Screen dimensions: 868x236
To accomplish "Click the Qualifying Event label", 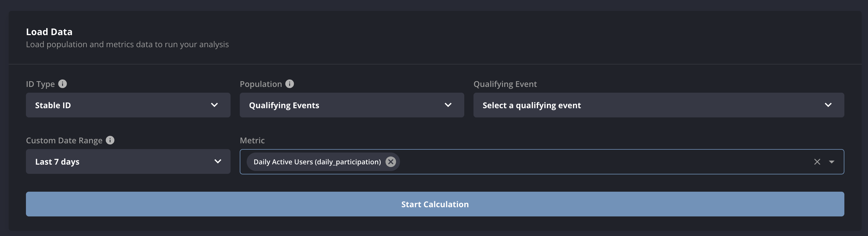I will (x=505, y=84).
